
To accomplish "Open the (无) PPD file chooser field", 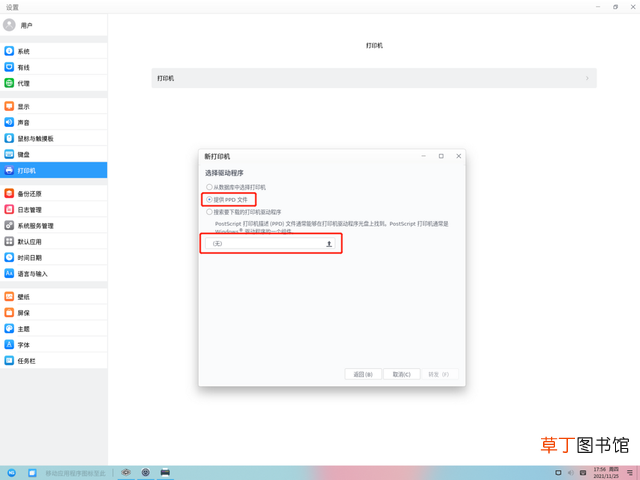I will coord(270,244).
